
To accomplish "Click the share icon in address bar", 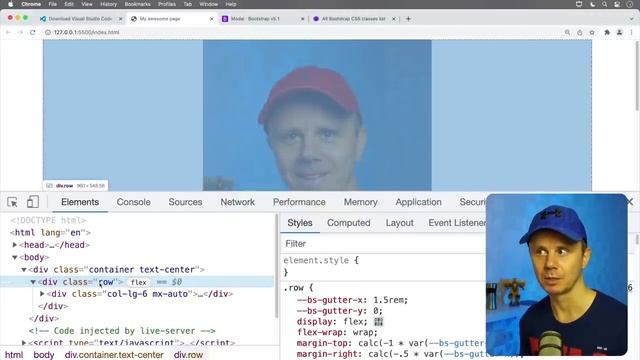I will pyautogui.click(x=580, y=32).
